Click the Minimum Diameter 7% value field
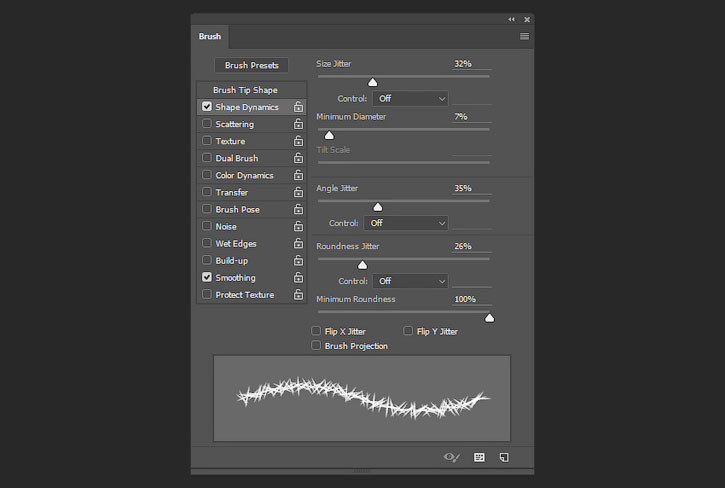This screenshot has height=488, width=725. pos(471,117)
